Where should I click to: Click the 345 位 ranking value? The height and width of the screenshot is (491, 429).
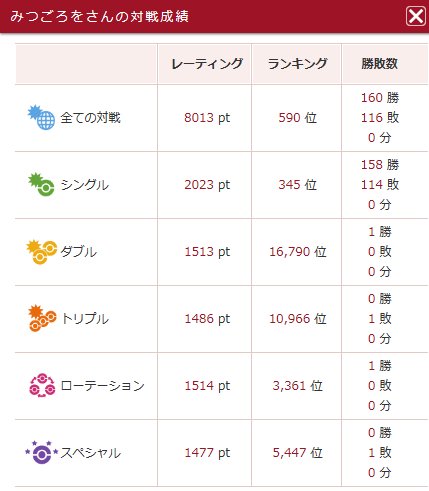coord(297,185)
